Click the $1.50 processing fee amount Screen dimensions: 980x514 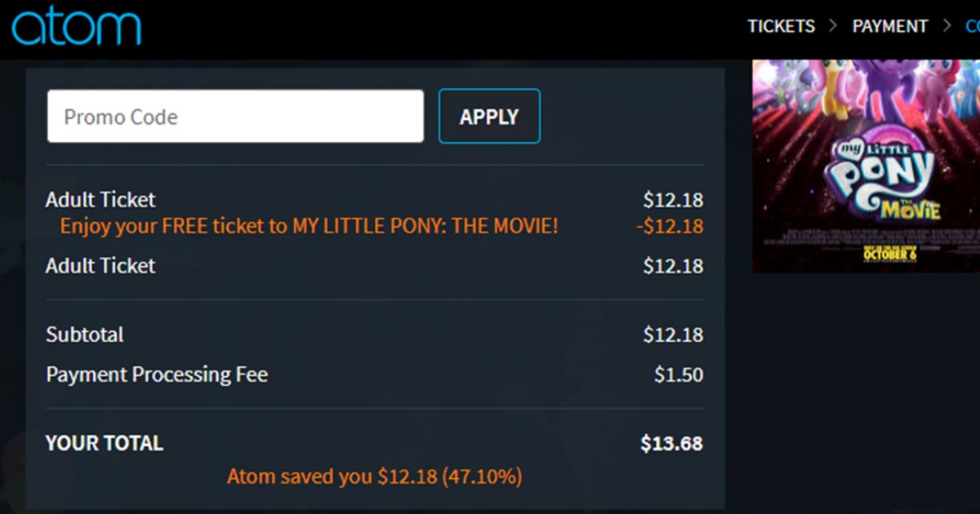pos(678,374)
